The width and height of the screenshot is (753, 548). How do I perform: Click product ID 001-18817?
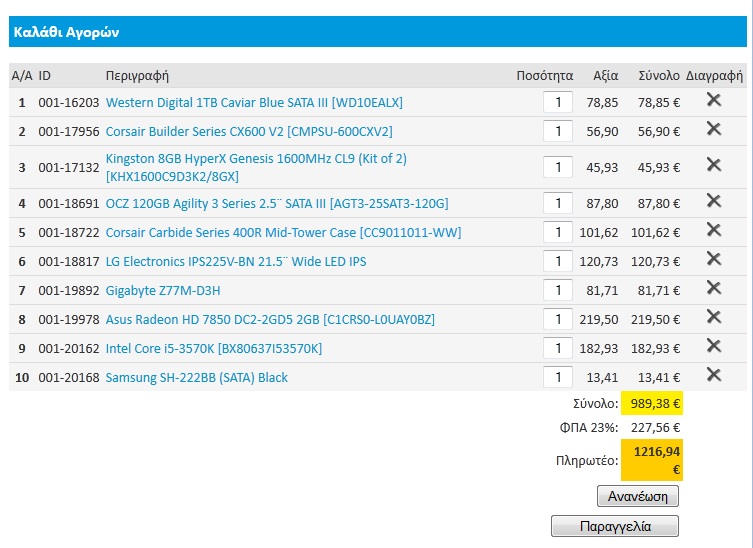click(x=69, y=261)
